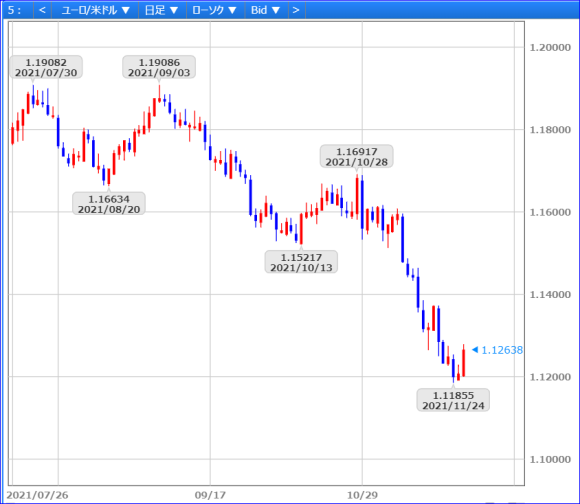Click the 1.15217 2021/10/13 low label
Viewport: 580px width, 504px height.
click(301, 262)
